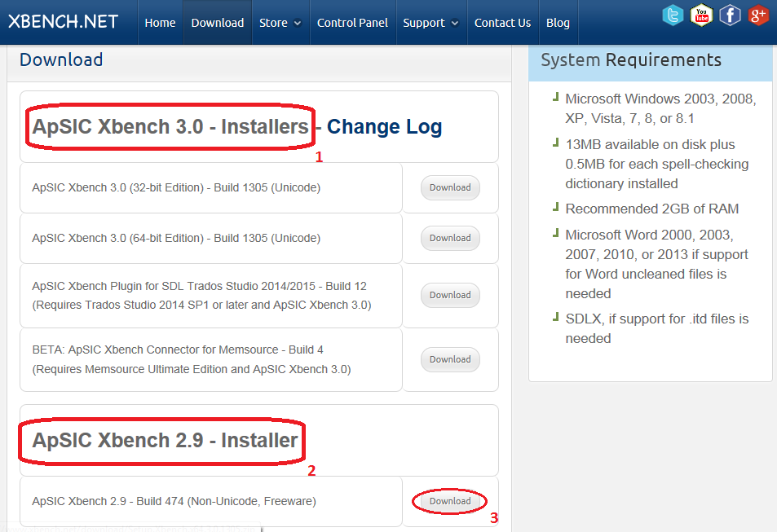Expand the Support dropdown chevron
Screen dimensions: 777x532
(x=455, y=24)
